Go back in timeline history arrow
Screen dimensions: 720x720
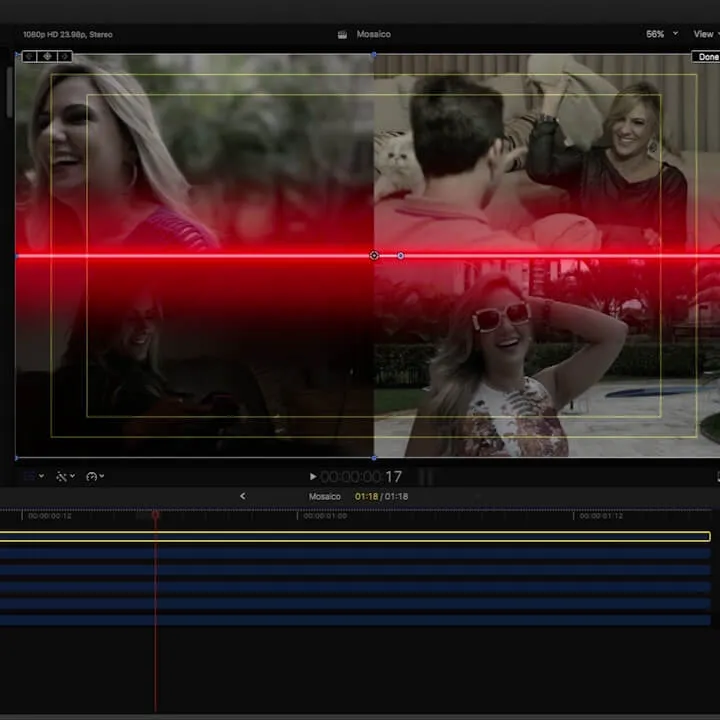point(243,496)
